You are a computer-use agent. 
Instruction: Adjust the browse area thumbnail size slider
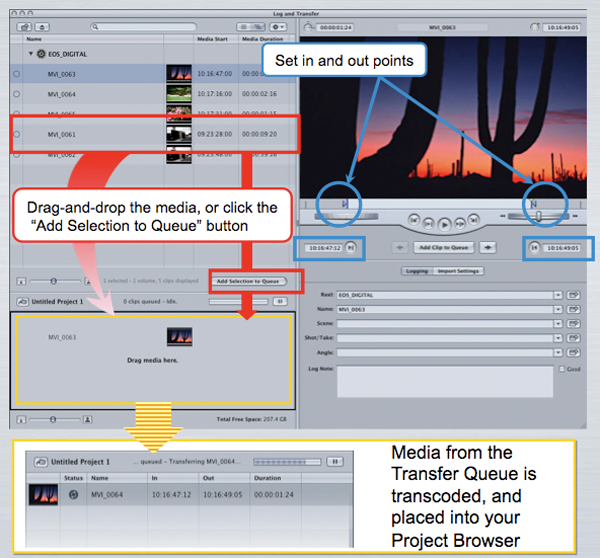pos(54,281)
